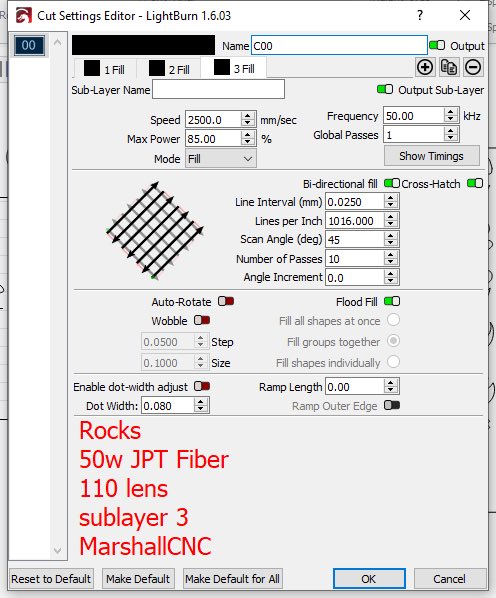Toggle Ramp Outer Edge switch
The width and height of the screenshot is (496, 598).
click(392, 405)
